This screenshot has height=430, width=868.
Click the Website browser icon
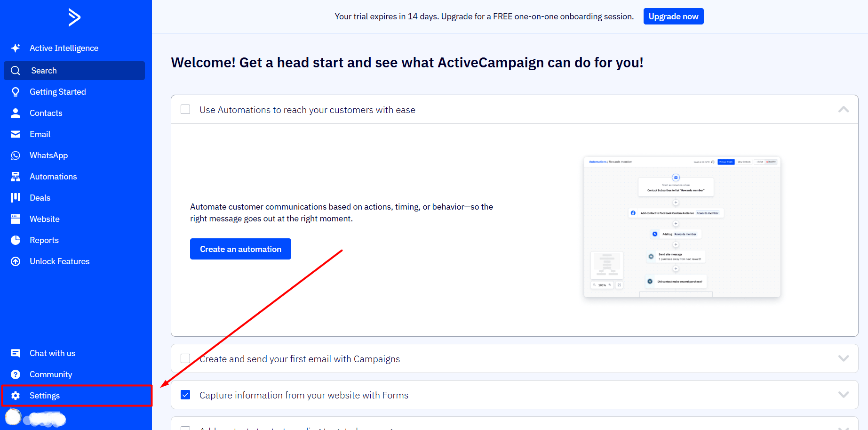(x=16, y=219)
